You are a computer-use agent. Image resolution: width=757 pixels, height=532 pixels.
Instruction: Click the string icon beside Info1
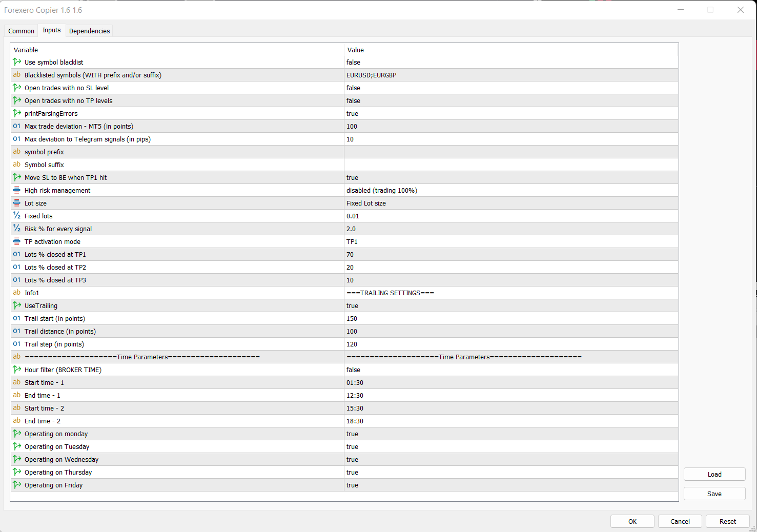(x=17, y=293)
